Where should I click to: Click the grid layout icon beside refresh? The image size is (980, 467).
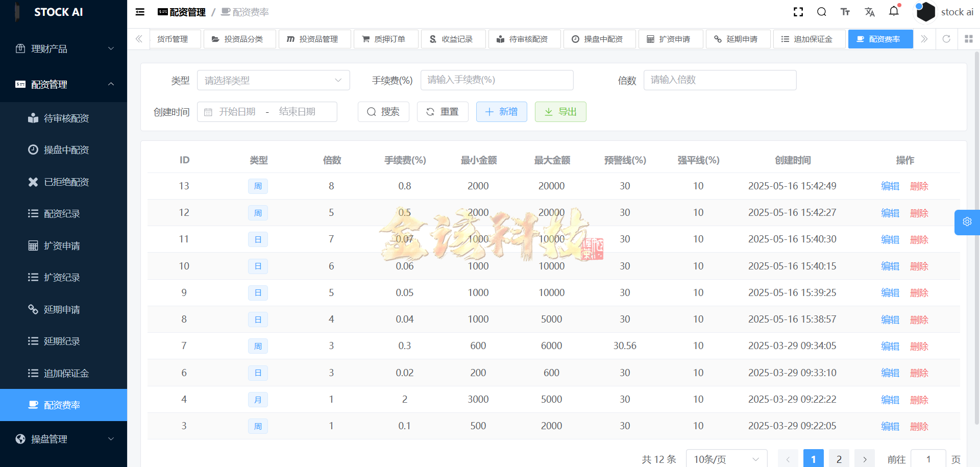pos(969,39)
